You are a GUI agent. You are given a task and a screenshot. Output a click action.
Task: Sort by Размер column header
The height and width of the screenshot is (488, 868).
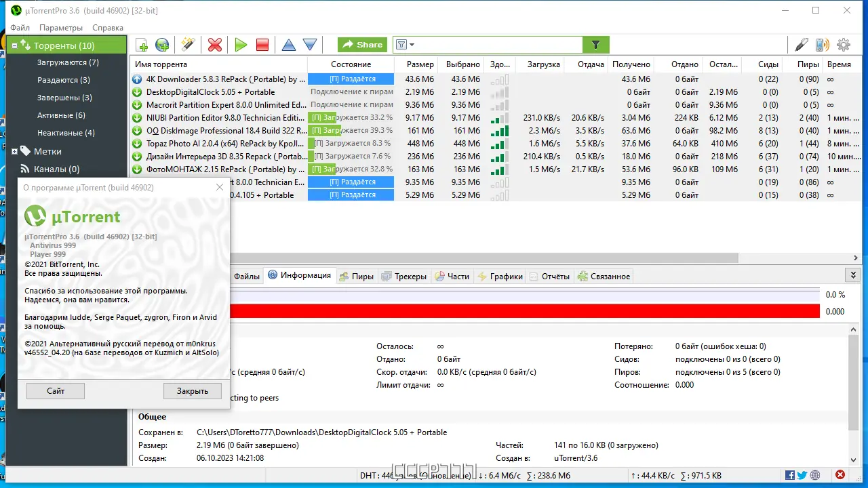(416, 64)
